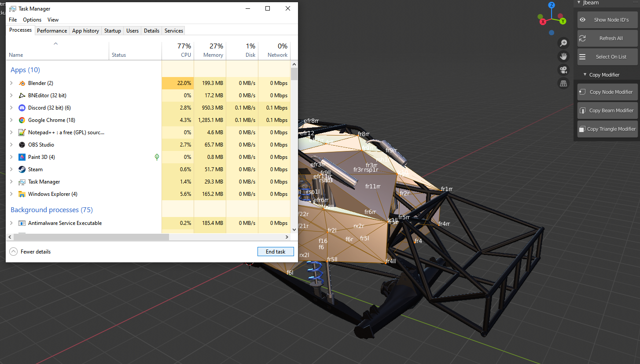This screenshot has width=640, height=364.
Task: Switch to the App history tab
Action: coord(85,31)
